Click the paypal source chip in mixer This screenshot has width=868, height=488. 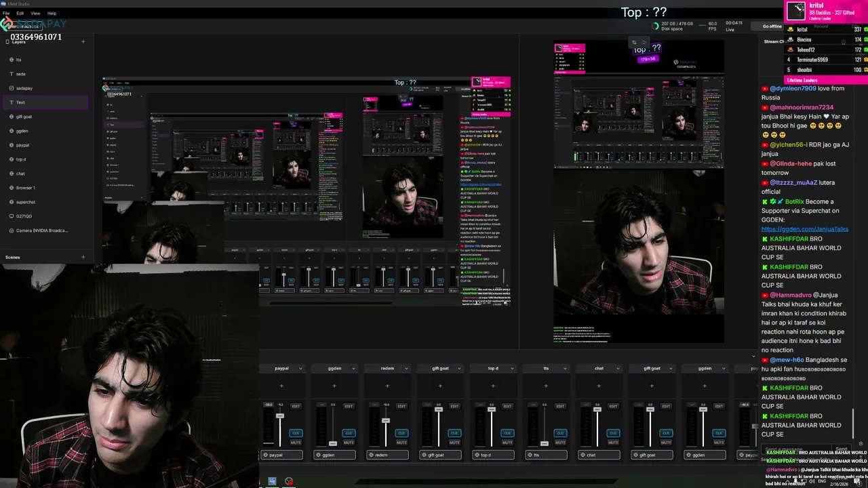(x=281, y=455)
